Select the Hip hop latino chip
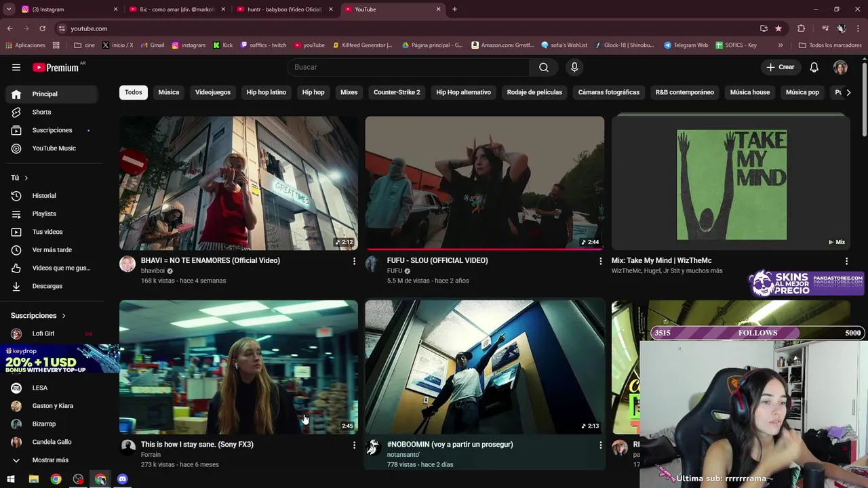The width and height of the screenshot is (868, 488). click(x=267, y=92)
